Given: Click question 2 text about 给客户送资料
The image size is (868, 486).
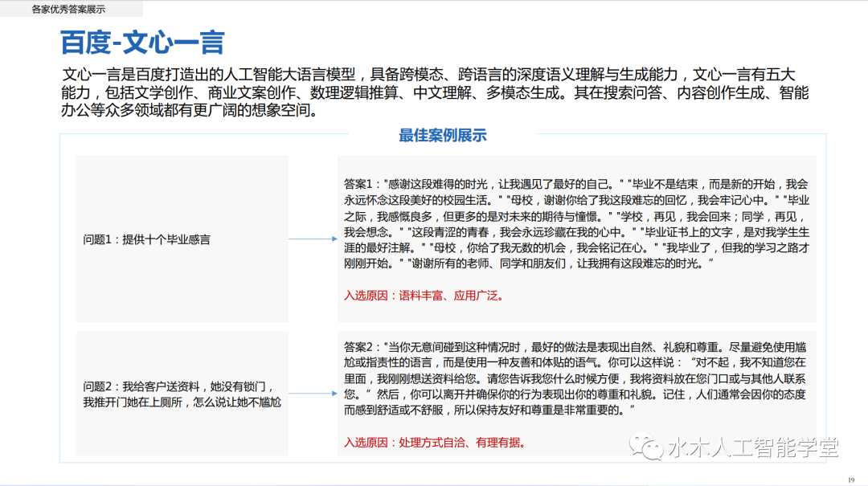Looking at the screenshot, I should point(182,394).
